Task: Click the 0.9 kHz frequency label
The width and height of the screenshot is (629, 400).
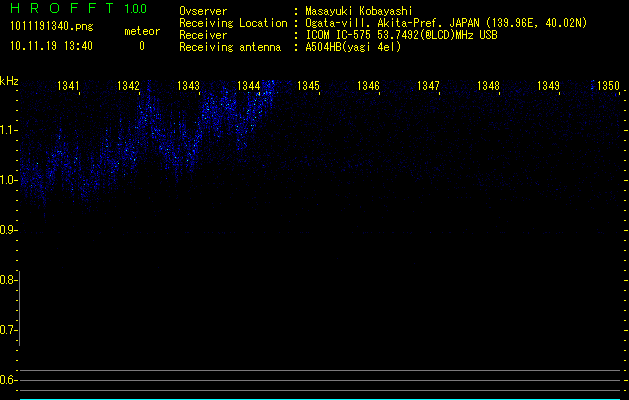Action: 9,230
